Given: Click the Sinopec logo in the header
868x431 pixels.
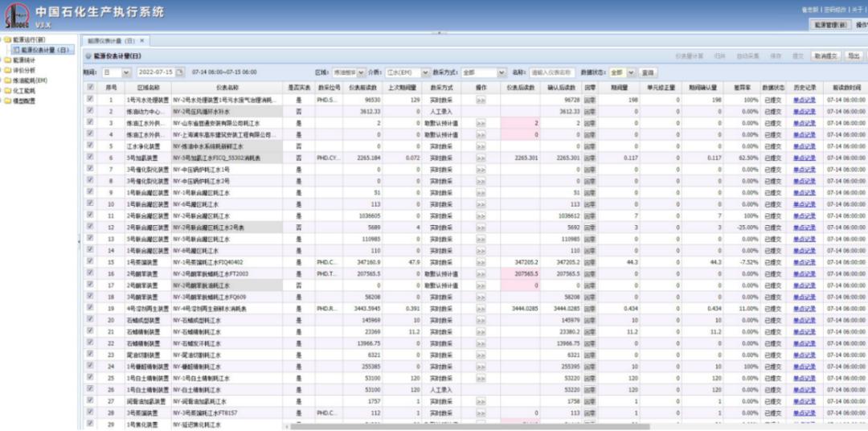Looking at the screenshot, I should [x=16, y=17].
